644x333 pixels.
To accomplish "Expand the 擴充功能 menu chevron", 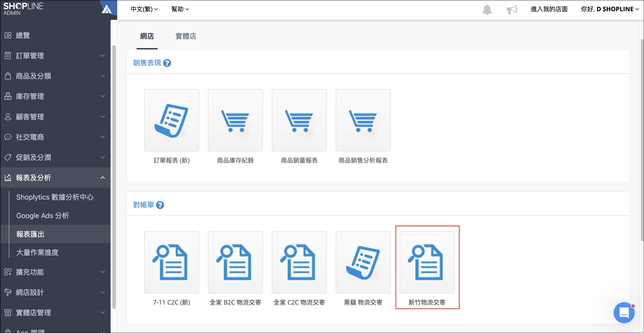I will click(x=102, y=272).
